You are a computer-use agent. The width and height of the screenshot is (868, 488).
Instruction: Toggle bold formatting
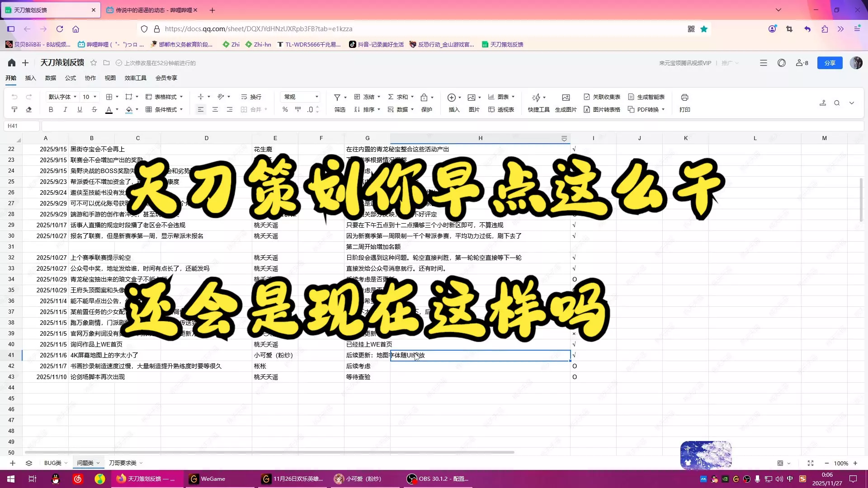pyautogui.click(x=51, y=109)
